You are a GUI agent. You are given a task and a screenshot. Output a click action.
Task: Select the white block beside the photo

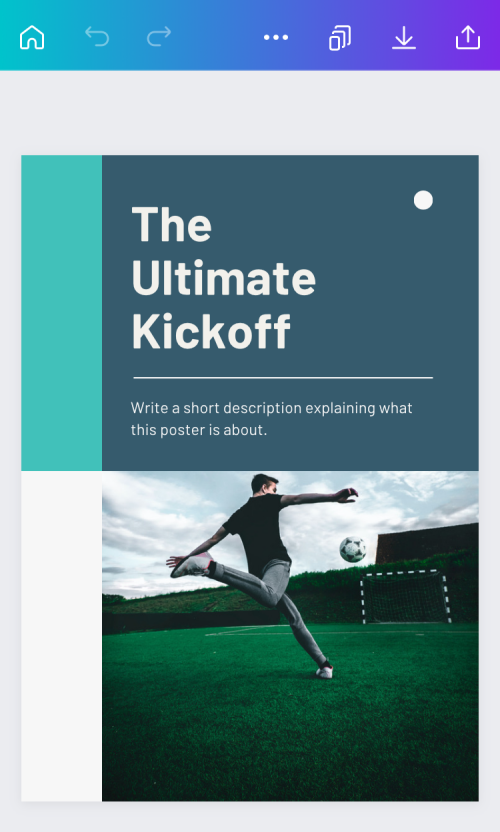click(62, 636)
